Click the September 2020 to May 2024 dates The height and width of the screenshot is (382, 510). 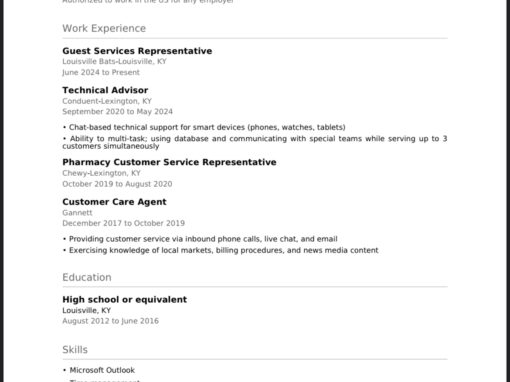(117, 112)
